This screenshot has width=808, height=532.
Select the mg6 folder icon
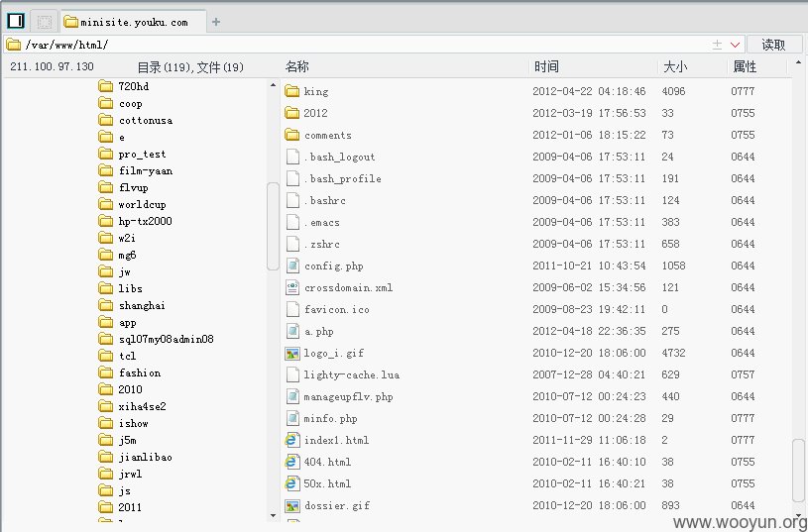coord(106,255)
